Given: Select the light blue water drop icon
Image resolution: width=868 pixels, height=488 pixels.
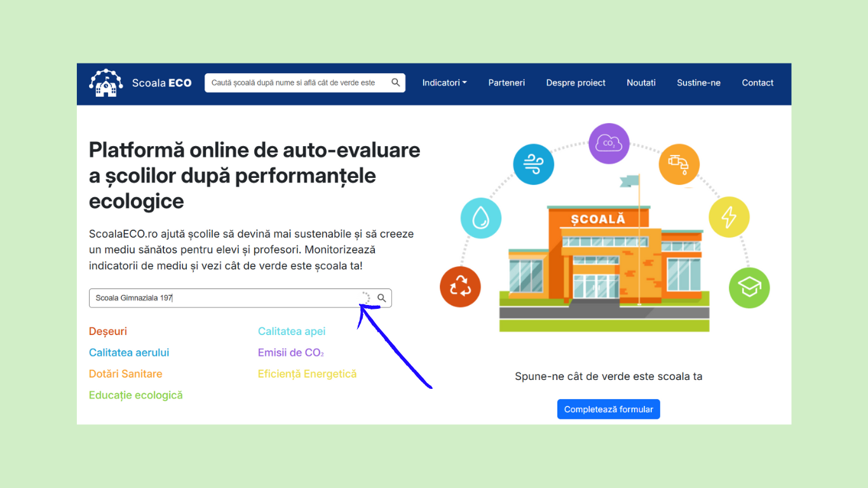Looking at the screenshot, I should (481, 218).
